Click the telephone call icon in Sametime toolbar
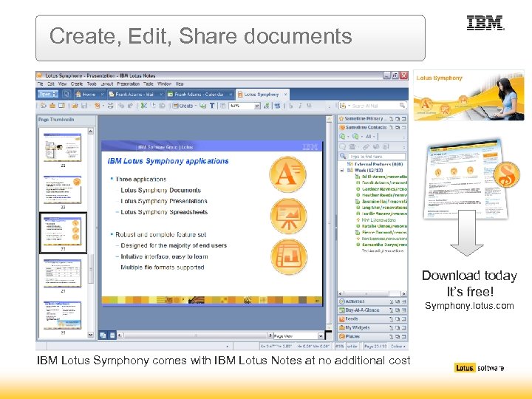The width and height of the screenshot is (532, 399). (x=352, y=147)
